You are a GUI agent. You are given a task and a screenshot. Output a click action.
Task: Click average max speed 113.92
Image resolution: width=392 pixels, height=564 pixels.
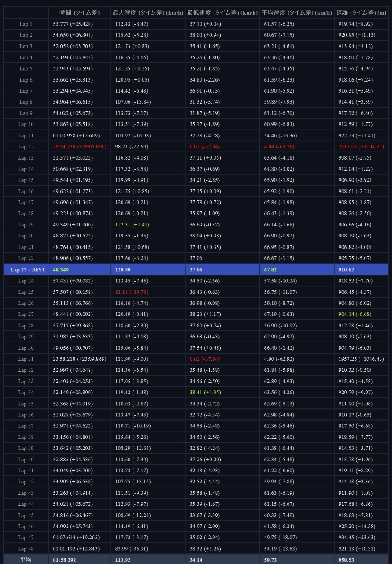(123, 560)
